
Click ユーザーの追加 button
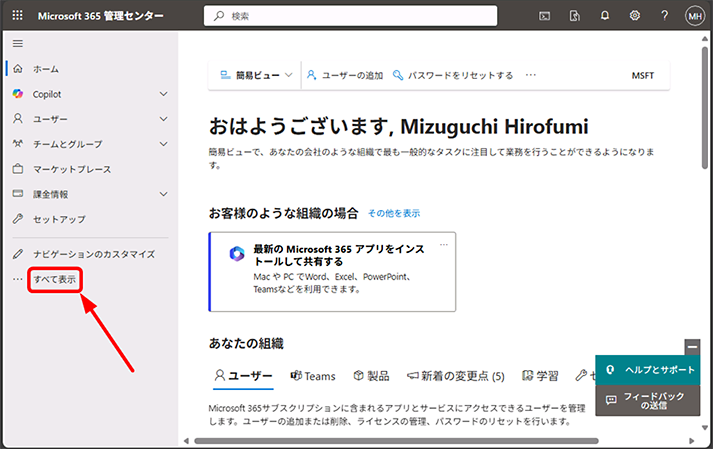click(345, 75)
